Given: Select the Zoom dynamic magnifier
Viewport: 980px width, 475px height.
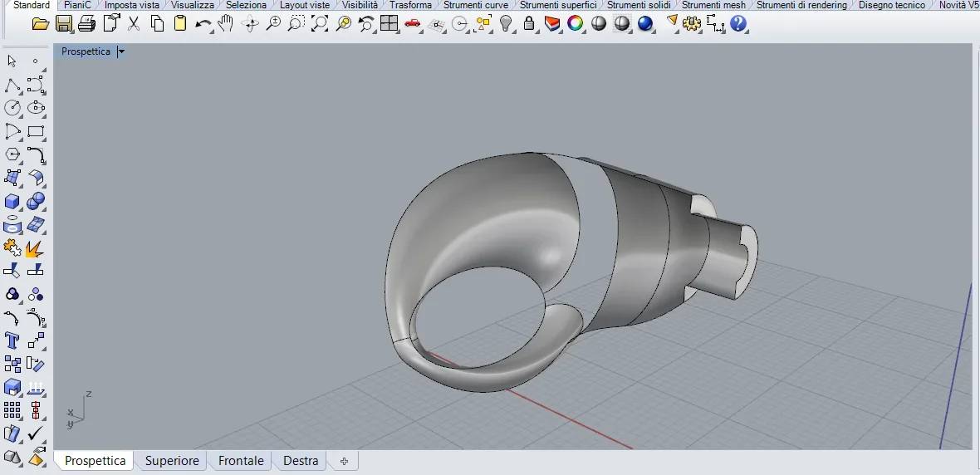Looking at the screenshot, I should (273, 24).
